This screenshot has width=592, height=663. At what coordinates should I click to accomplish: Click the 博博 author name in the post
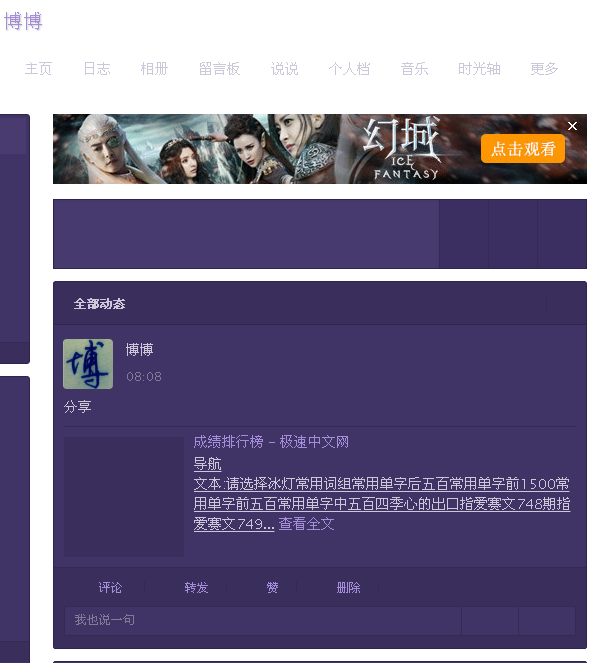click(140, 350)
